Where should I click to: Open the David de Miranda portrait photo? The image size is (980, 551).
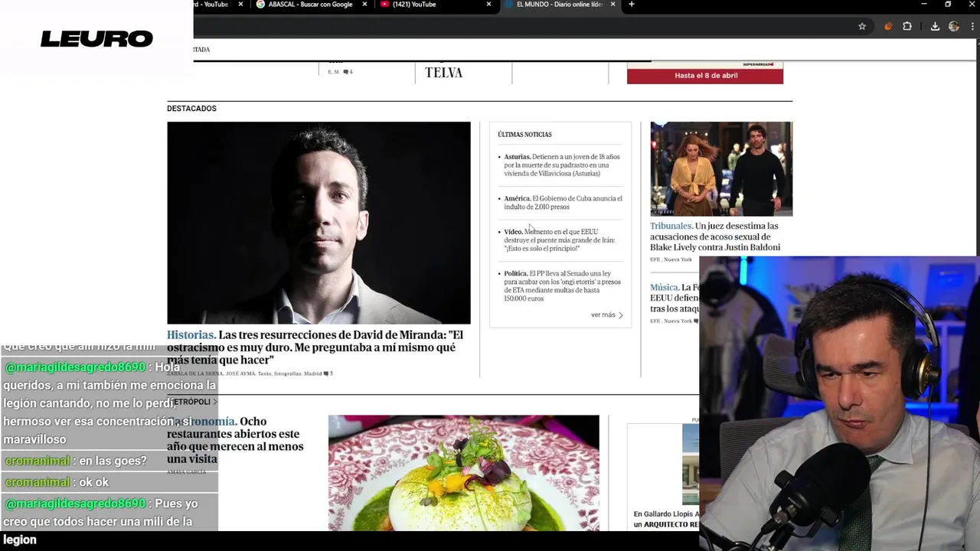318,223
